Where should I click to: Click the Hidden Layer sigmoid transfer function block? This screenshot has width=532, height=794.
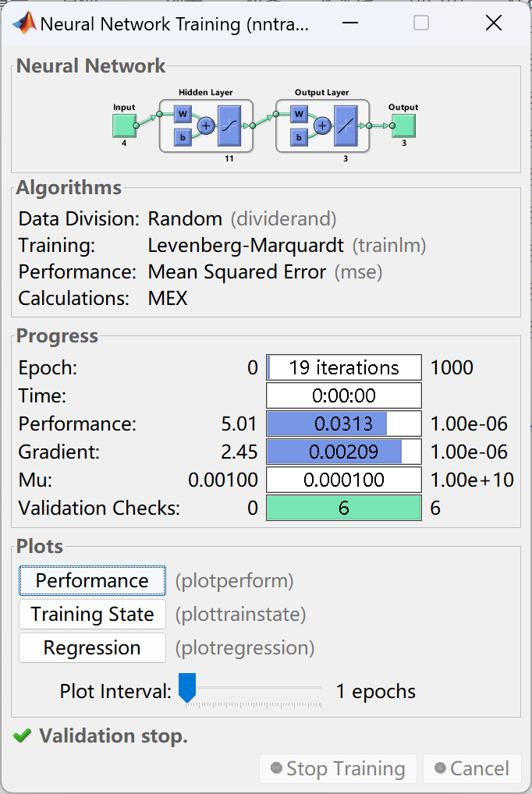tap(229, 126)
